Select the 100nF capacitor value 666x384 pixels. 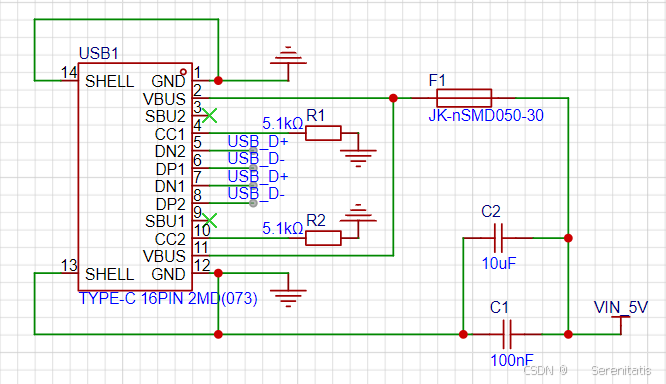[x=512, y=360]
